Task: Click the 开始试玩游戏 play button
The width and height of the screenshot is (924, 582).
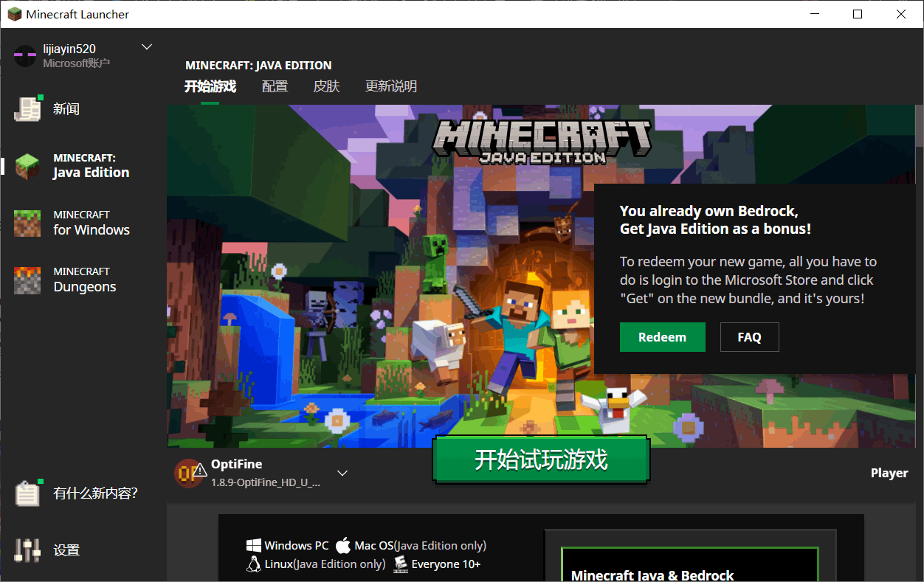Action: [x=541, y=460]
